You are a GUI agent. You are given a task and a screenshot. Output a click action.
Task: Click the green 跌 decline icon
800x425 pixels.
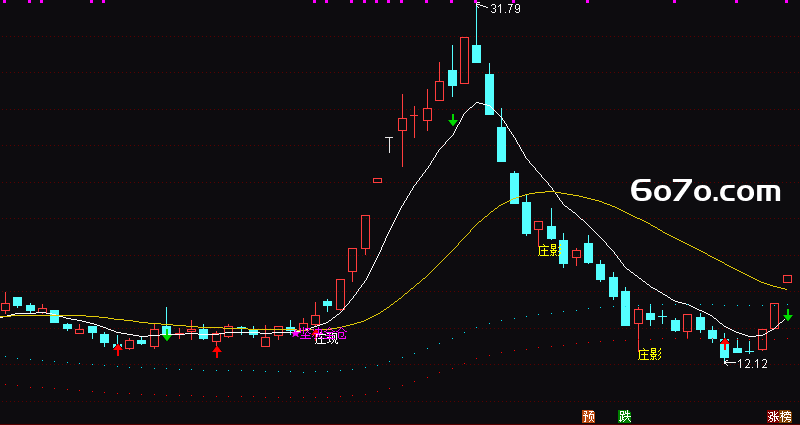coord(624,416)
